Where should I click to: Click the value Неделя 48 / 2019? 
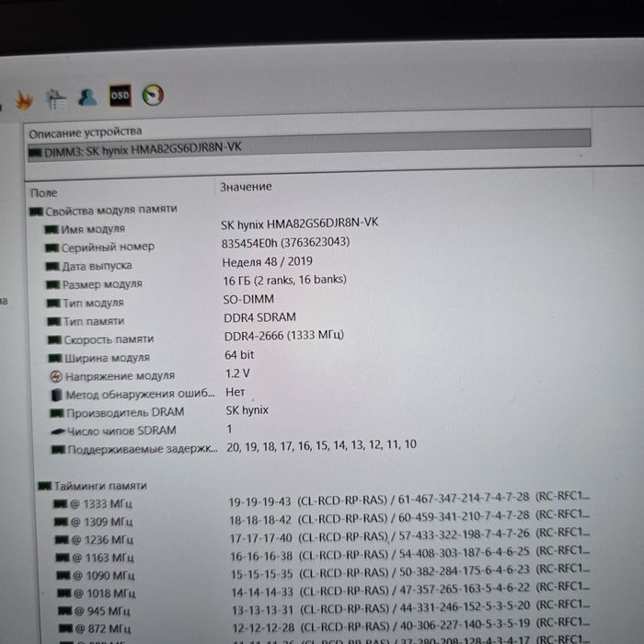click(268, 261)
